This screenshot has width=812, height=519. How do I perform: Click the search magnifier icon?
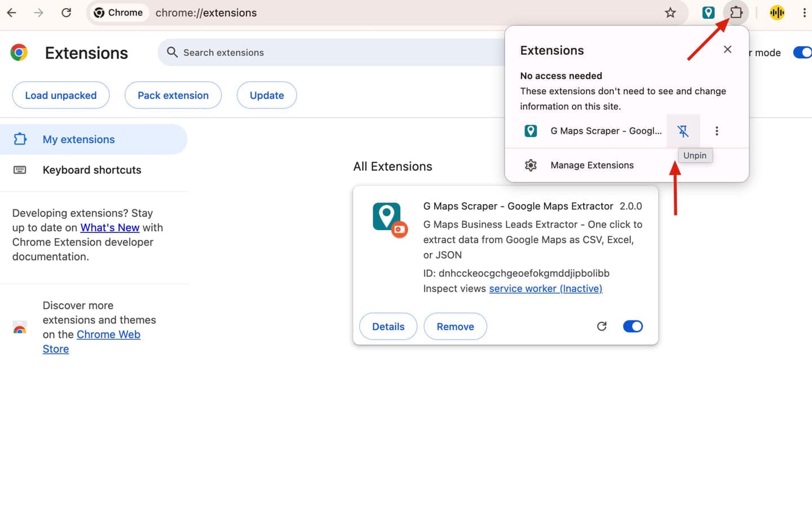pyautogui.click(x=172, y=52)
